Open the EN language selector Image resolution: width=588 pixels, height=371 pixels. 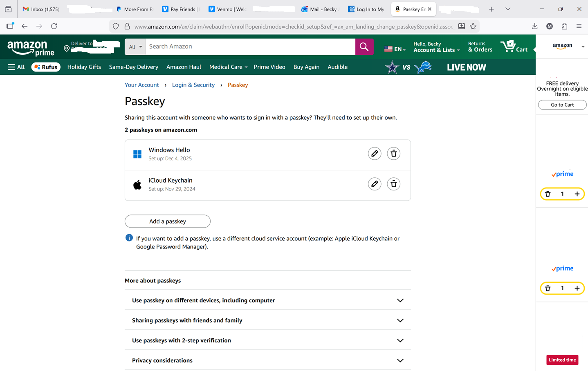395,49
